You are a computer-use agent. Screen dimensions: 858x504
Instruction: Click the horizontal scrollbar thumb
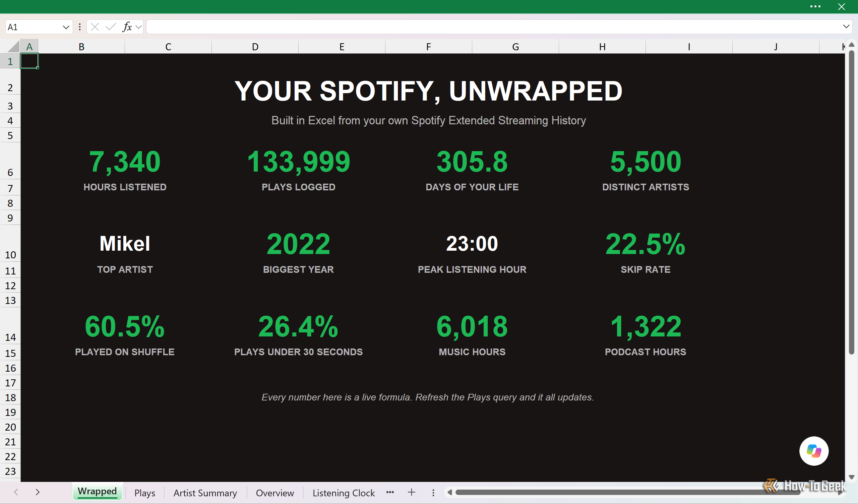click(x=627, y=492)
